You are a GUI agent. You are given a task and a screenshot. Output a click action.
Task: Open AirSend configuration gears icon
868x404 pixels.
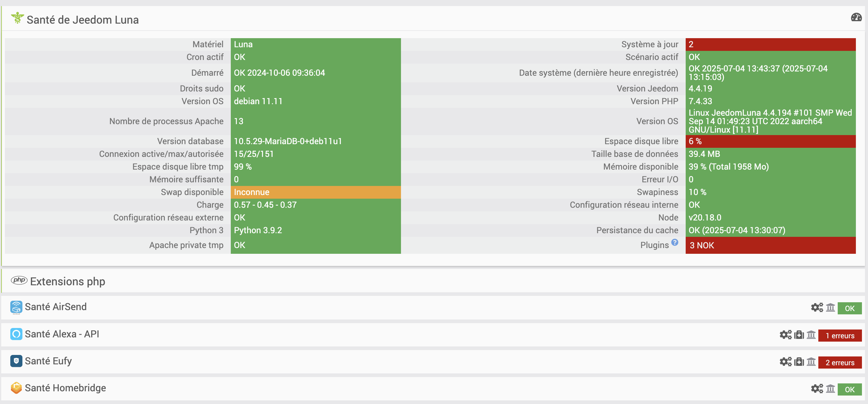(817, 307)
